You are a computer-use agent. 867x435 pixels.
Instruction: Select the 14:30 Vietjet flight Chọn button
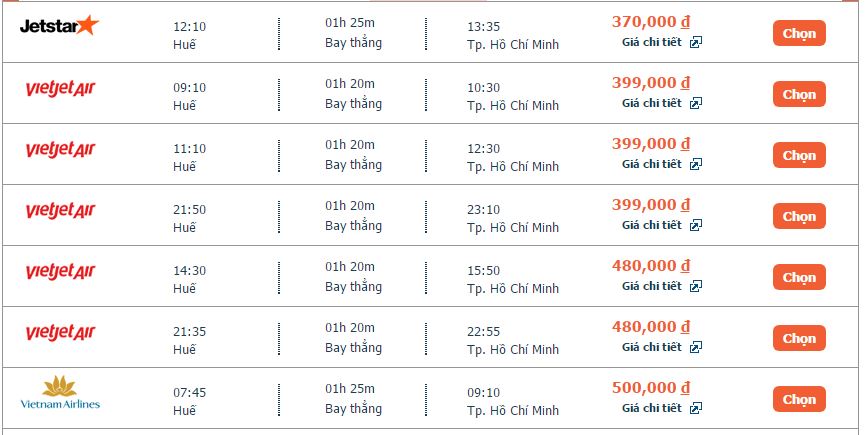[799, 277]
